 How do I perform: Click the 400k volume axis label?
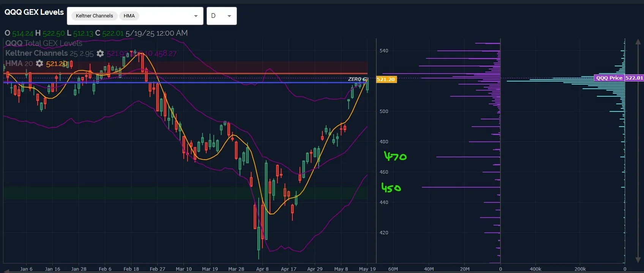(535, 269)
